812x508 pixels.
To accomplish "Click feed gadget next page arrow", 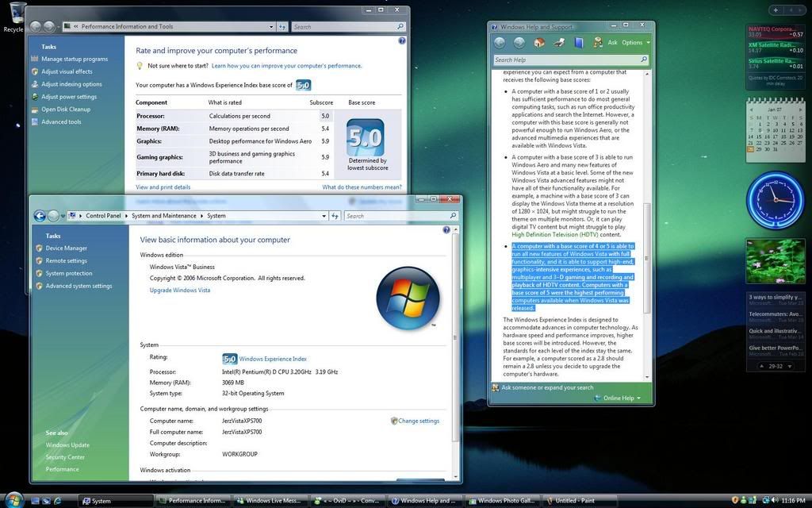I will pos(790,366).
